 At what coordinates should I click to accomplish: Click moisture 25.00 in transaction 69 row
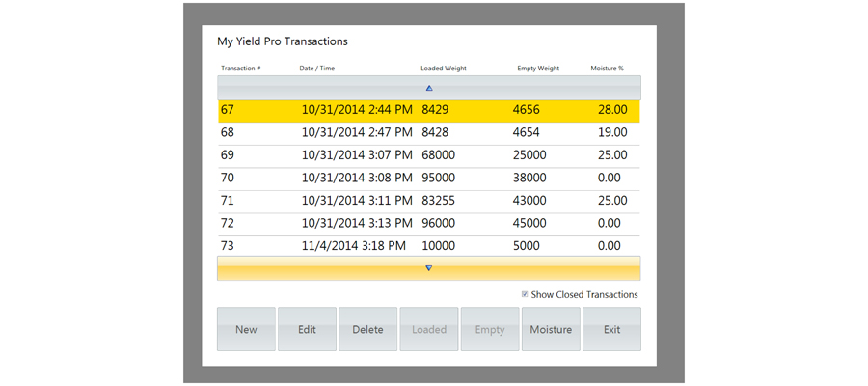point(612,155)
